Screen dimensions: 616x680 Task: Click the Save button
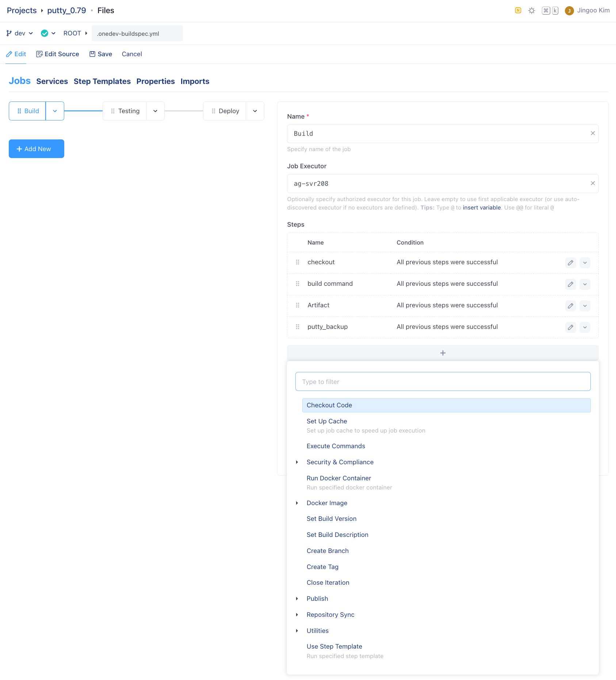pyautogui.click(x=101, y=54)
